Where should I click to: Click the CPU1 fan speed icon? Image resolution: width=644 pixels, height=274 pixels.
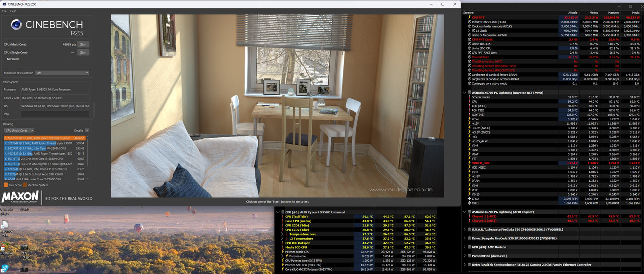point(469,203)
